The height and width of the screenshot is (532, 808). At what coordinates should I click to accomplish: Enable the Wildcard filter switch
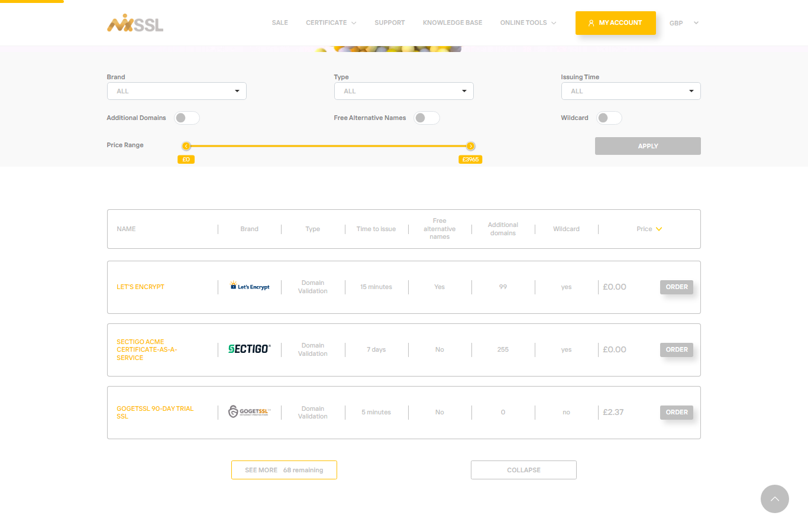coord(609,118)
